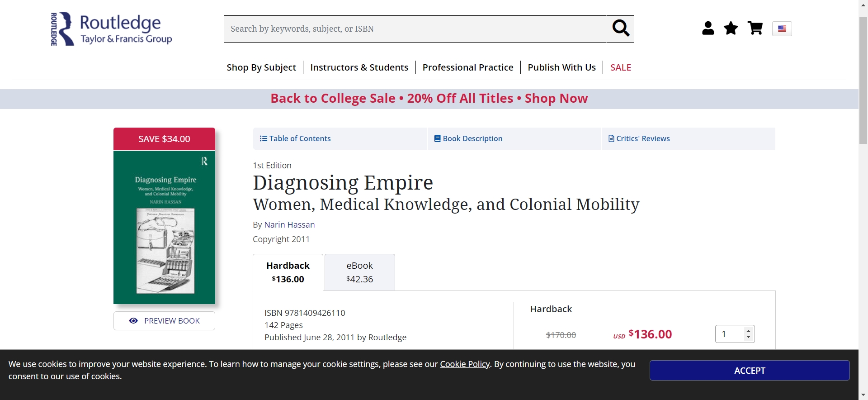Open the Critics' Reviews section
Screen dimensions: 868x400
tap(639, 138)
